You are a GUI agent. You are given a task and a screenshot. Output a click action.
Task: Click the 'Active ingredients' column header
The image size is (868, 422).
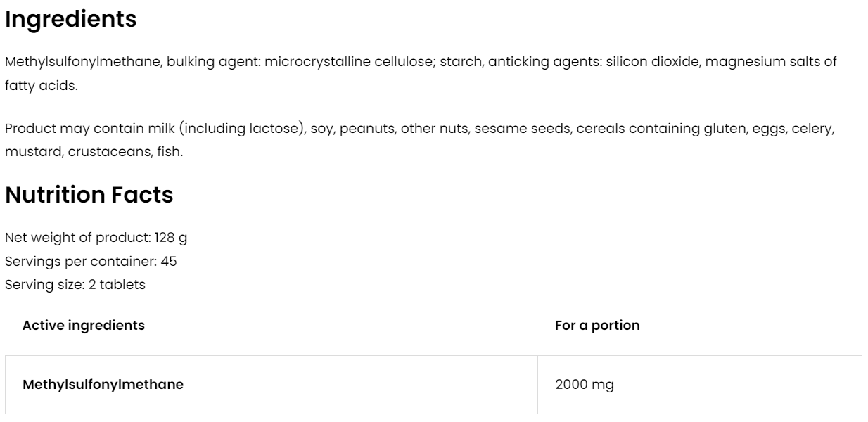coord(84,326)
